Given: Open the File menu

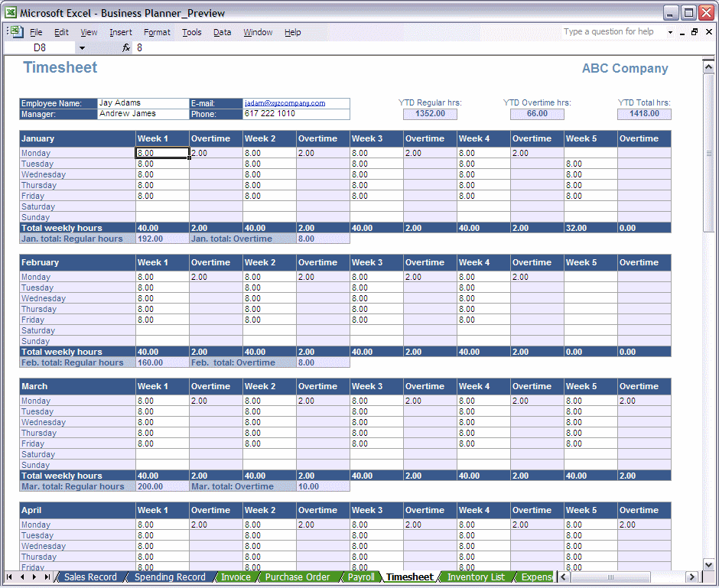Looking at the screenshot, I should (x=36, y=32).
